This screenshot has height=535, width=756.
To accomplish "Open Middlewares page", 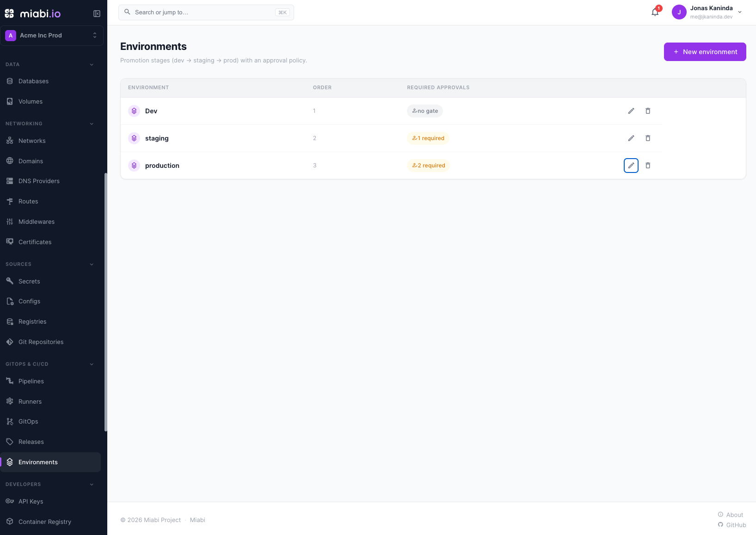I will click(50, 222).
